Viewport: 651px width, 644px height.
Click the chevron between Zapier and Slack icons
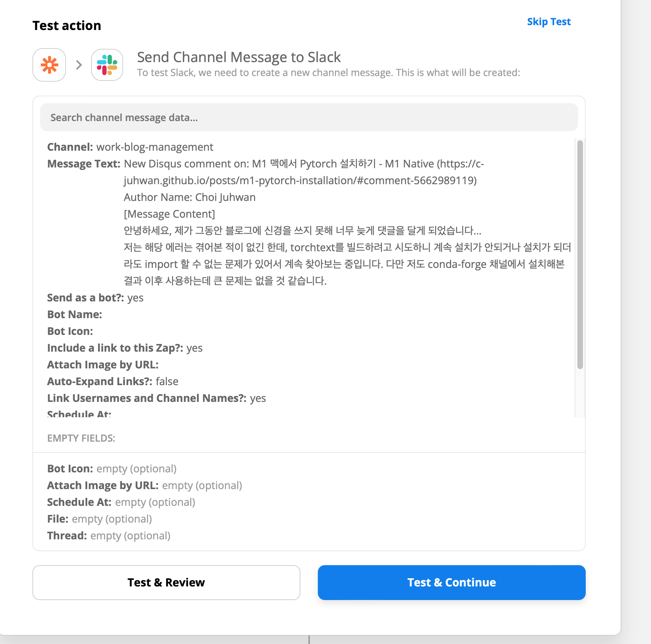79,65
